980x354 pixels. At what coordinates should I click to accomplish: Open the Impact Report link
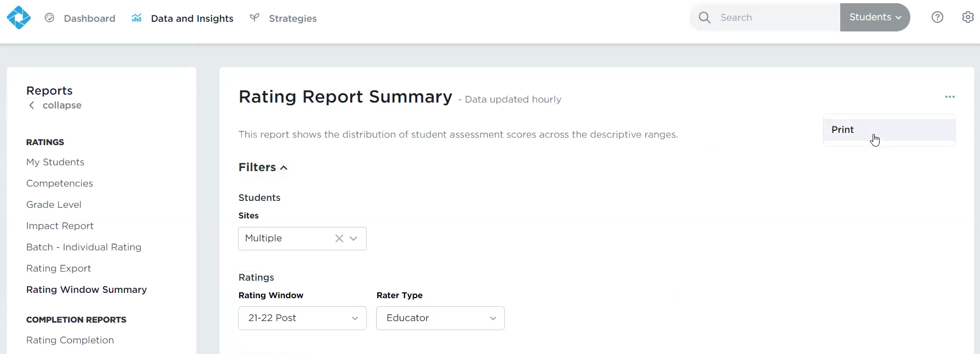pyautogui.click(x=60, y=226)
